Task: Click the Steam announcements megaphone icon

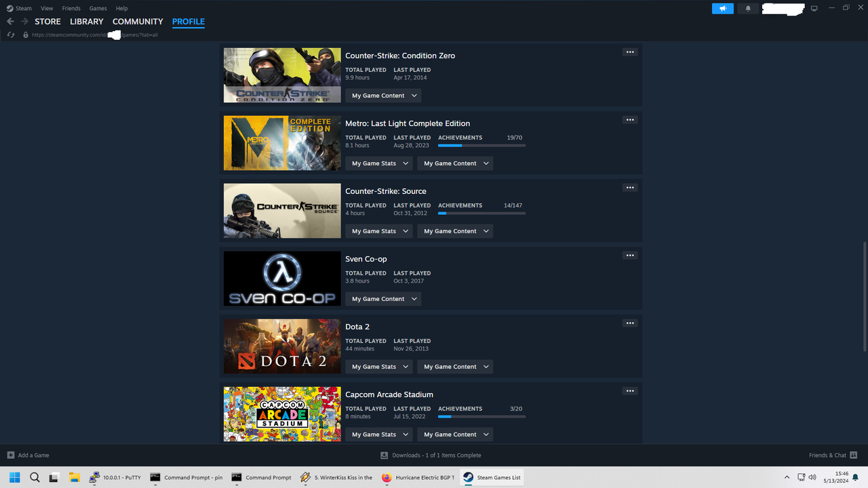Action: pyautogui.click(x=723, y=8)
